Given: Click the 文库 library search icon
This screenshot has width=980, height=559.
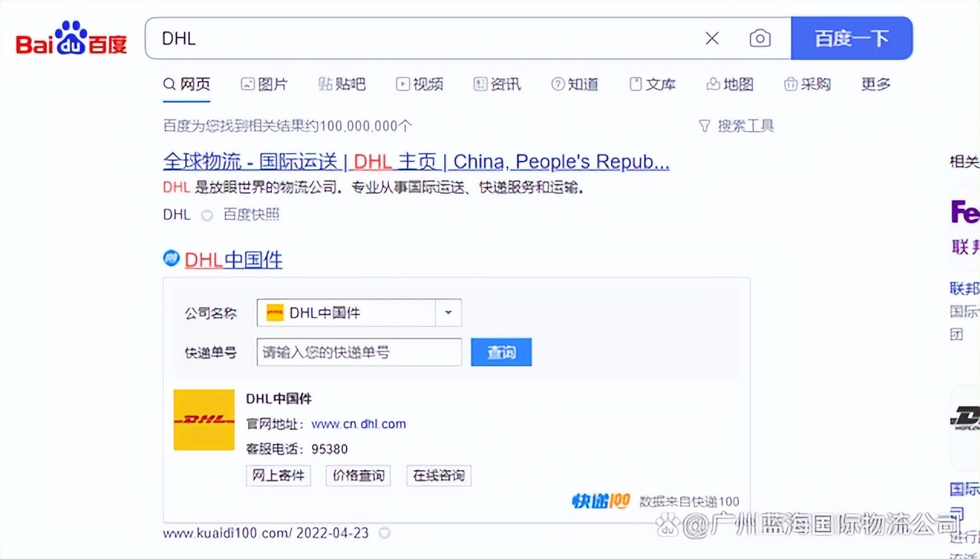Looking at the screenshot, I should click(652, 84).
